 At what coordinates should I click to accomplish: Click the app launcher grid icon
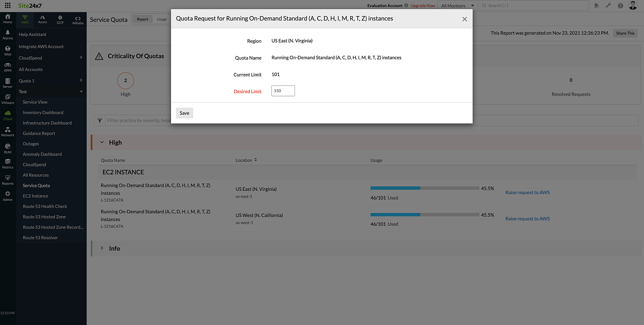point(8,5)
